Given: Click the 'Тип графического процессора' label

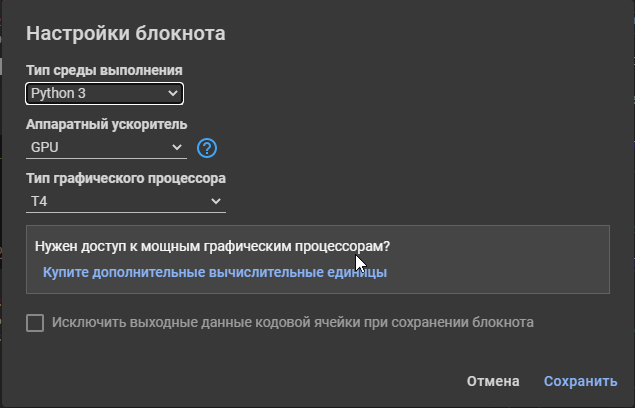Looking at the screenshot, I should [126, 179].
